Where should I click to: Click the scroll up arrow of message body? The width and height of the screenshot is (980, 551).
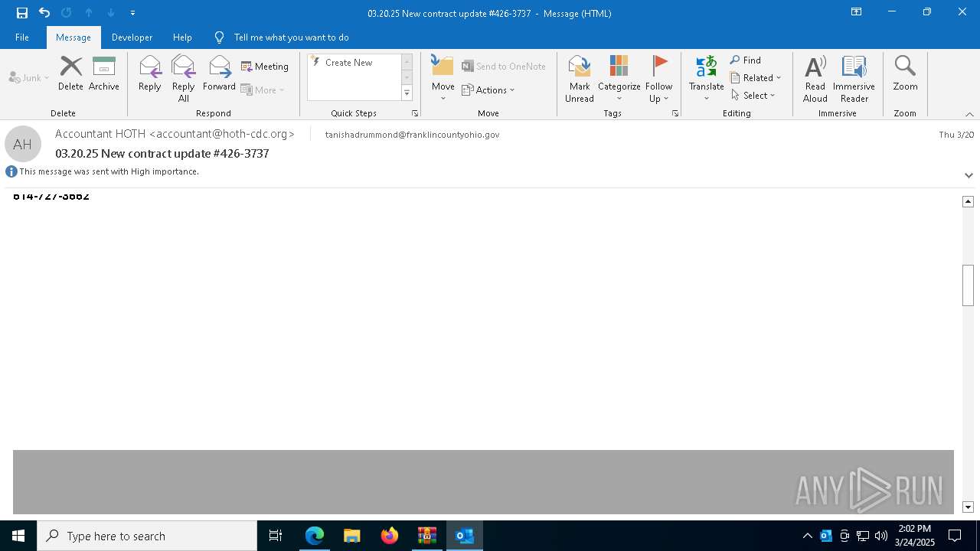(968, 201)
